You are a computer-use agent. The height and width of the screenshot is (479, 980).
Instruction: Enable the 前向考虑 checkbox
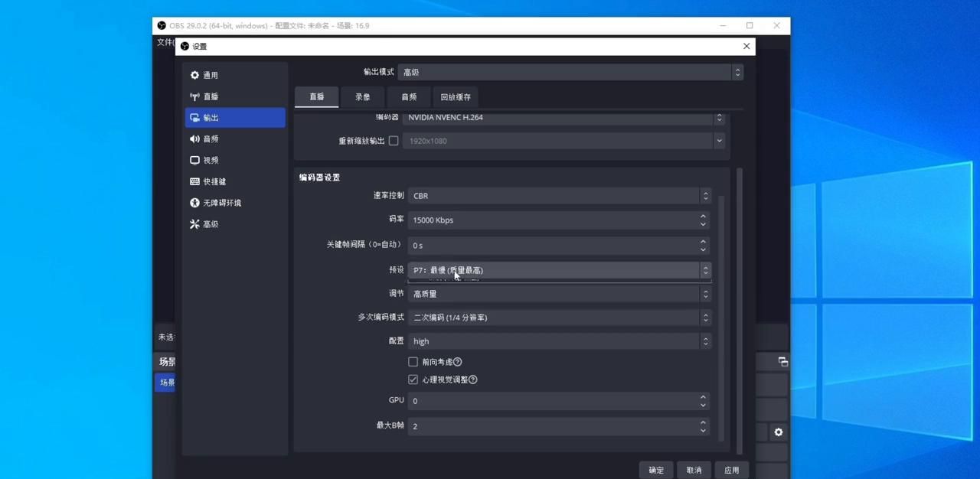click(413, 362)
